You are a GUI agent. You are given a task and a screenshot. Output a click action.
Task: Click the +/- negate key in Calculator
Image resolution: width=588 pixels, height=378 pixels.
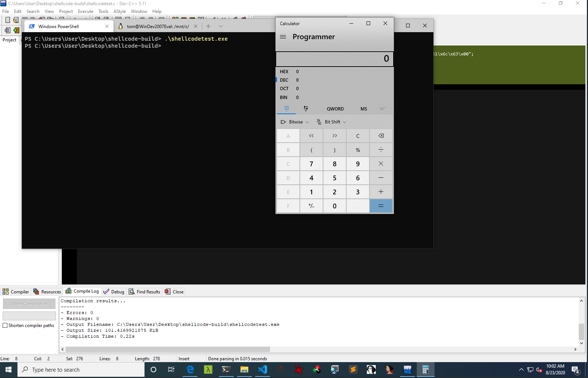[311, 206]
